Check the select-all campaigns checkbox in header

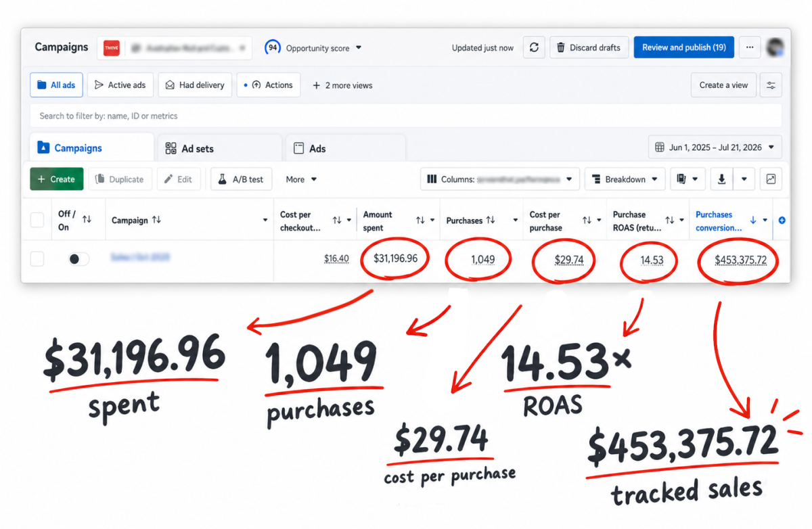pos(37,220)
